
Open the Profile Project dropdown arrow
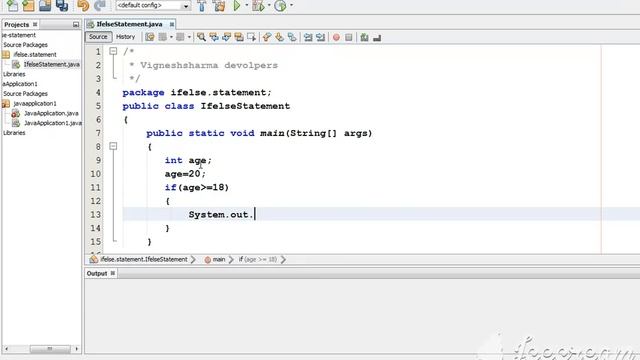coord(291,5)
